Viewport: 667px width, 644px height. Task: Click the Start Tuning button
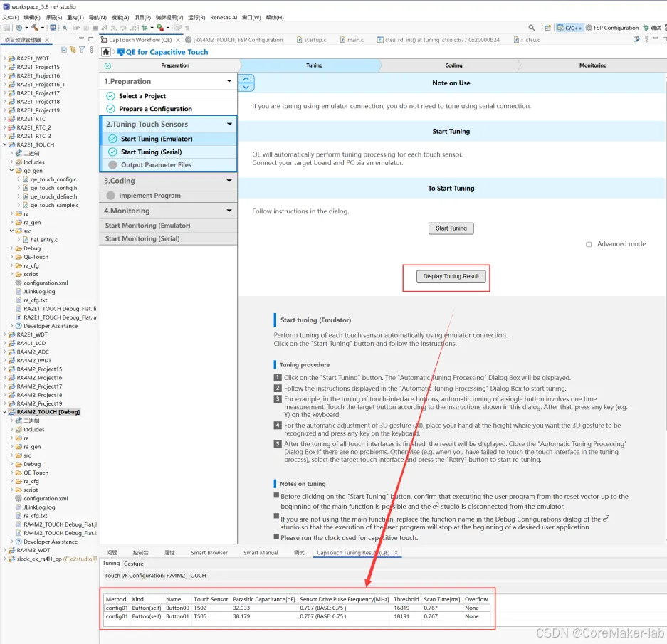click(451, 228)
